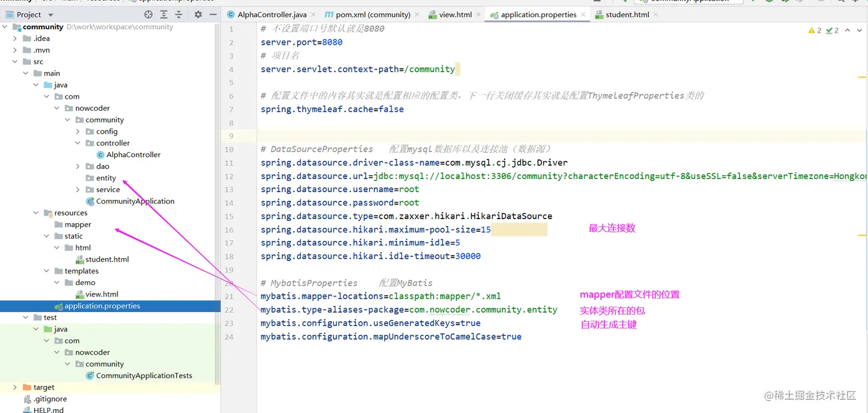Screen dimensions: 868x413
Task: Click the Expand All icon in Project panel
Action: point(164,14)
